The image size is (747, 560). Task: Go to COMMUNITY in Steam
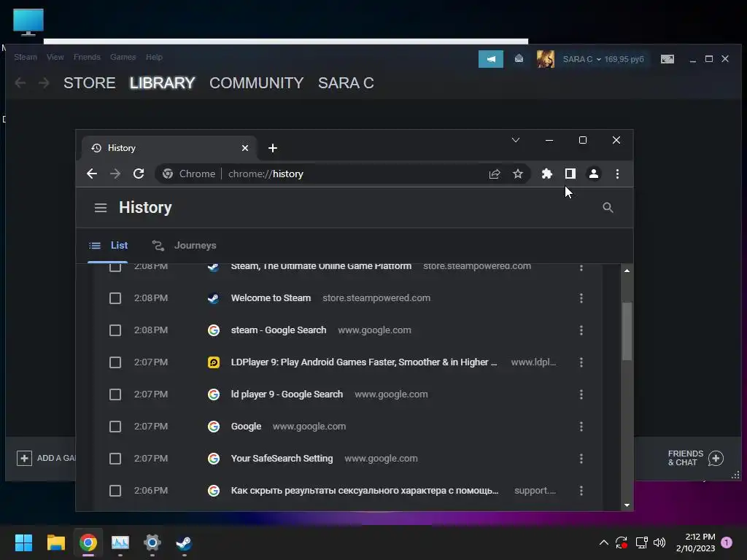[256, 83]
